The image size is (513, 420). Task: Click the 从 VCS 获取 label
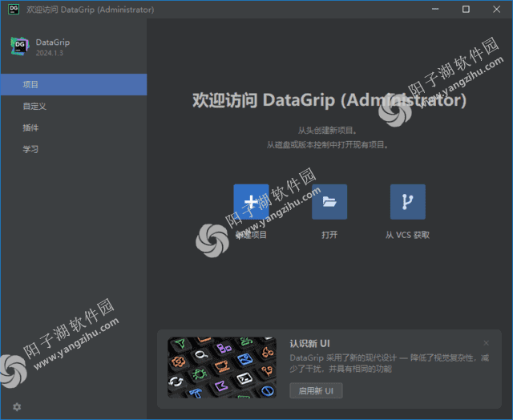click(x=408, y=235)
